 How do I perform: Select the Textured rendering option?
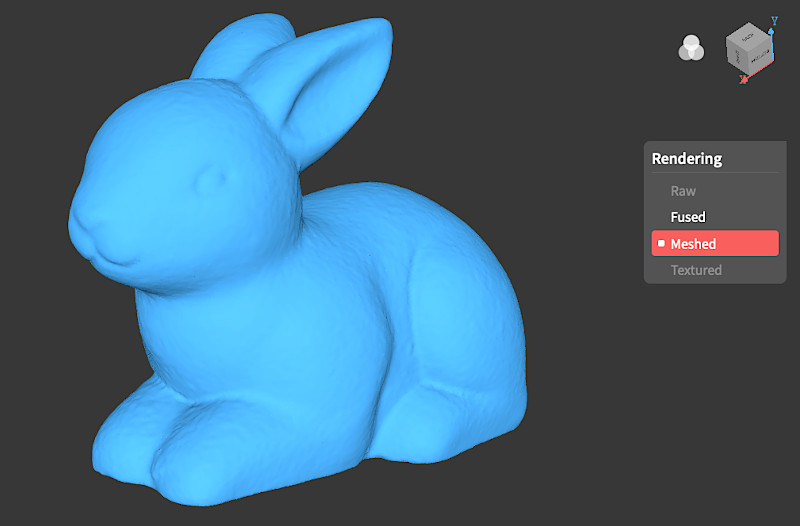(x=715, y=270)
